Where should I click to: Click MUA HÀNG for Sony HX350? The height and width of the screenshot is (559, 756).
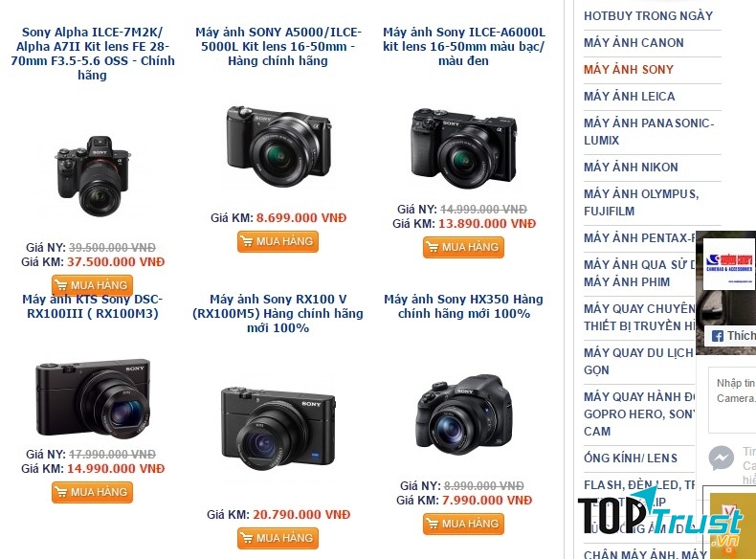(463, 525)
